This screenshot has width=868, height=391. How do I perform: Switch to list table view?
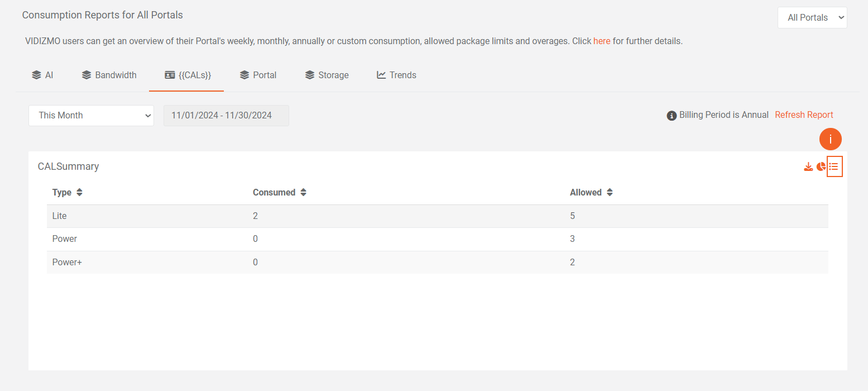click(x=834, y=166)
